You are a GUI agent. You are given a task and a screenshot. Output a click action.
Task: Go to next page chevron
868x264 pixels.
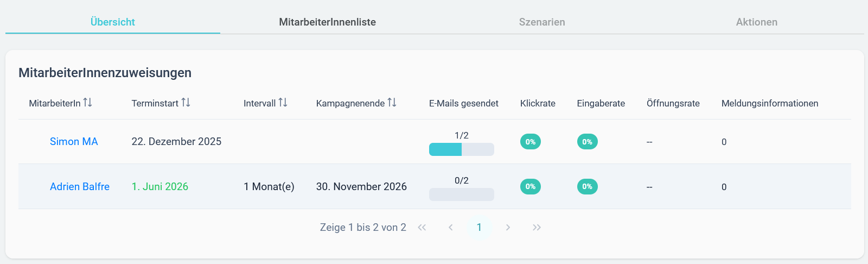(x=508, y=228)
